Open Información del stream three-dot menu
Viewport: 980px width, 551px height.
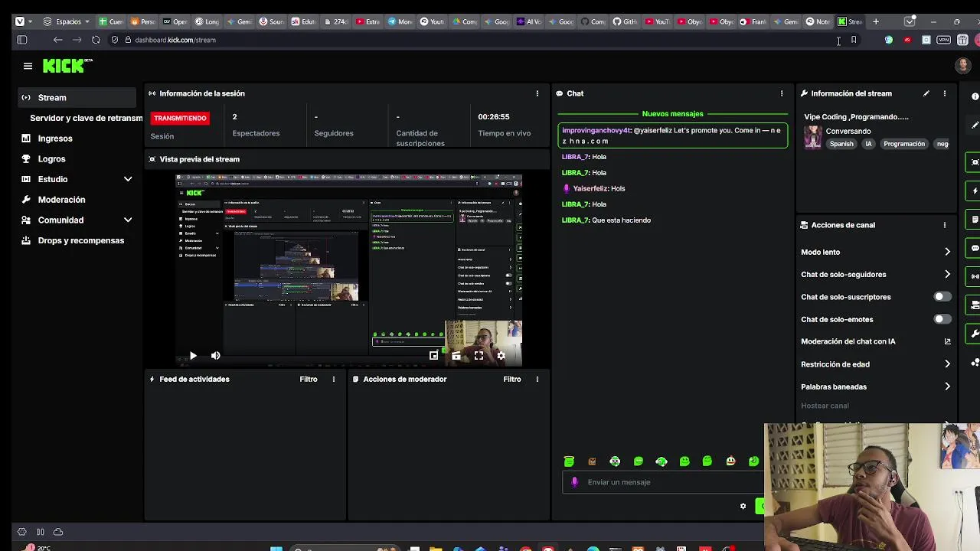(x=945, y=93)
